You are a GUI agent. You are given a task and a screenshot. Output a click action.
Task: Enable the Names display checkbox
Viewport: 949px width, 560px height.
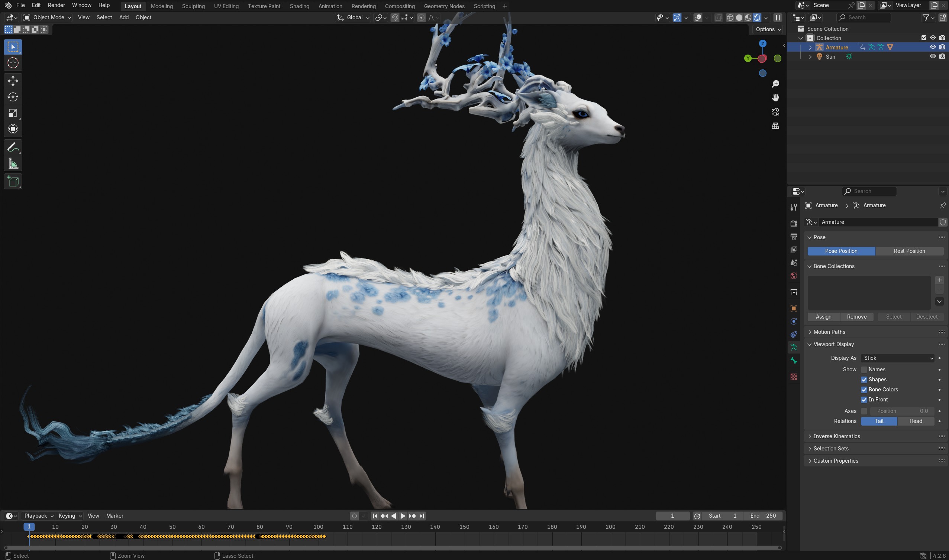[864, 369]
